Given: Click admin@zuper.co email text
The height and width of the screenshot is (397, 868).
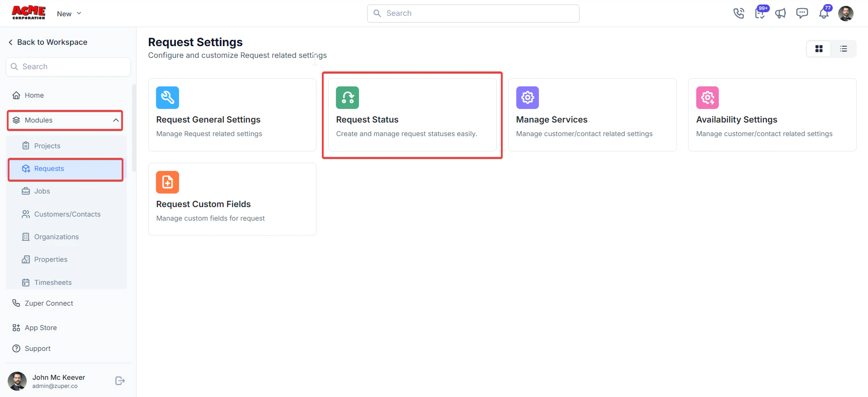Looking at the screenshot, I should point(55,386).
